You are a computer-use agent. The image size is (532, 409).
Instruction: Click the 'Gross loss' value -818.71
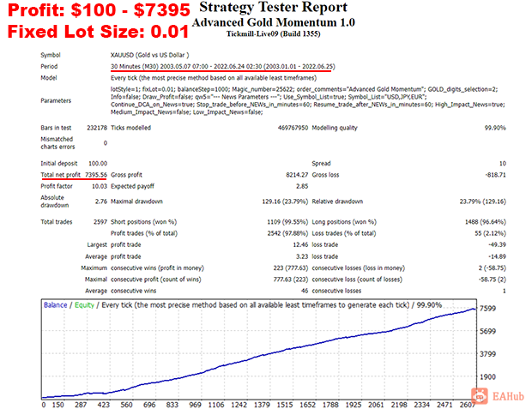tap(495, 175)
